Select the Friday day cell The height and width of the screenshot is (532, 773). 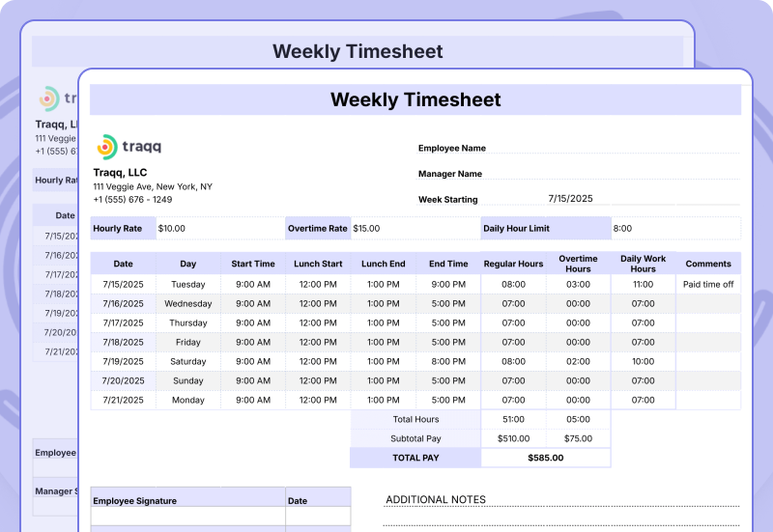188,342
